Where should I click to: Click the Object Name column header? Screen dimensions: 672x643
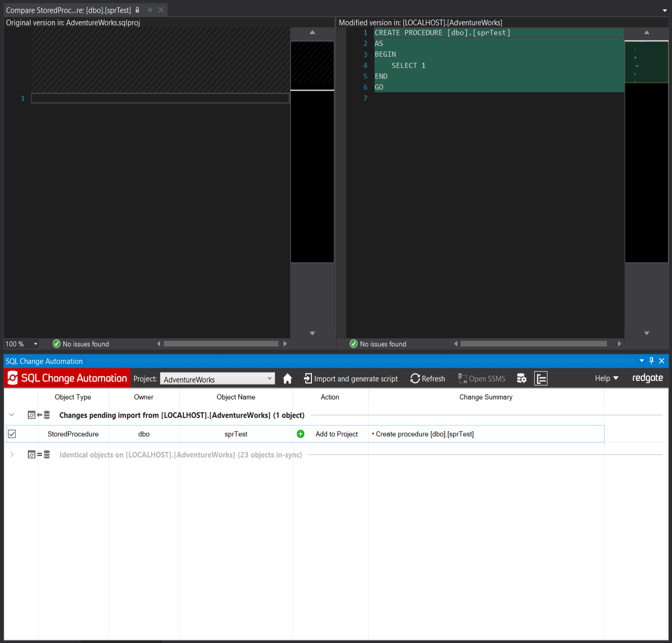point(235,397)
